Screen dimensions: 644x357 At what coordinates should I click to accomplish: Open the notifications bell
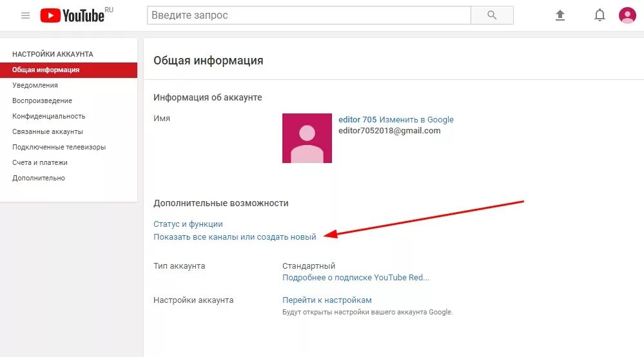click(x=600, y=15)
